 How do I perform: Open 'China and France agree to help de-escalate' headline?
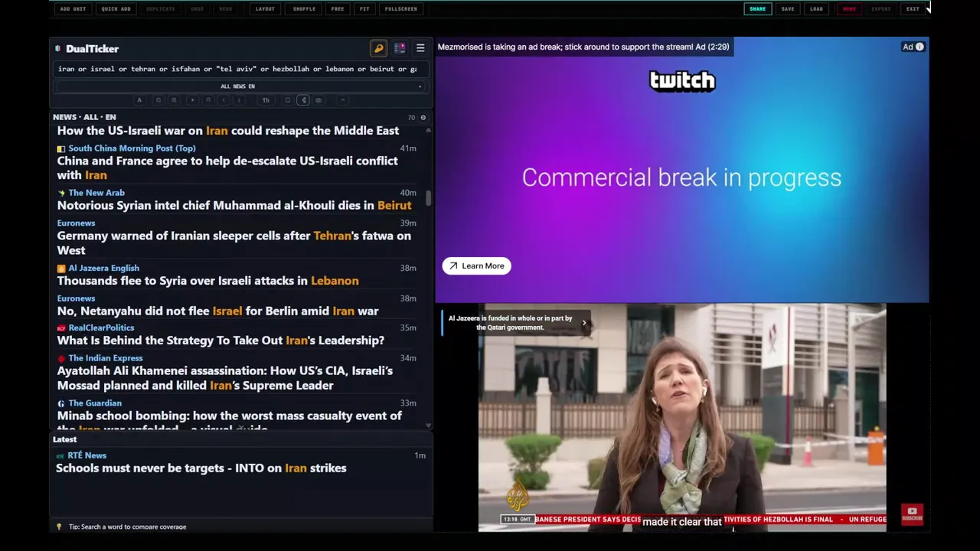pyautogui.click(x=227, y=168)
